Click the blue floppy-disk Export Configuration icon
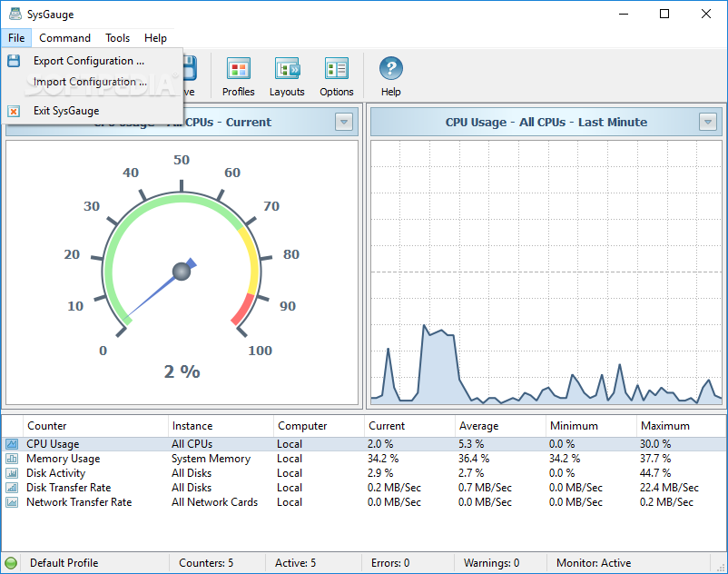The width and height of the screenshot is (728, 574). point(14,61)
